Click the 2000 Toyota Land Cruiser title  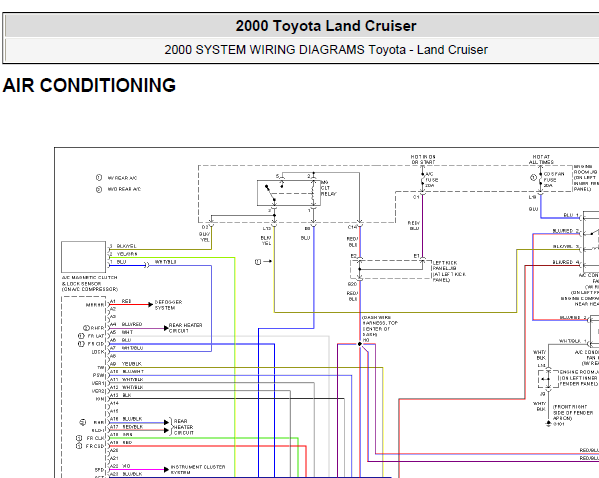[x=326, y=26]
